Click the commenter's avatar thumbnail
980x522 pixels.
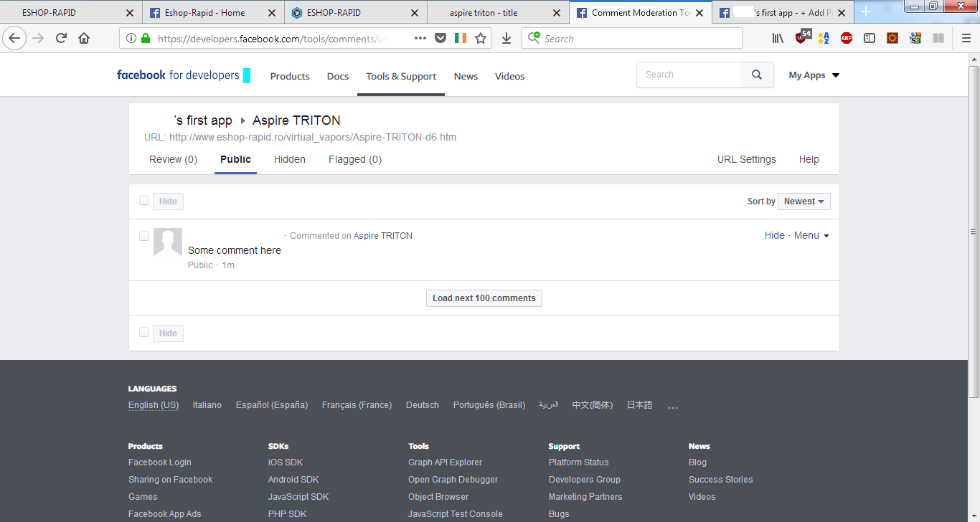[x=168, y=242]
